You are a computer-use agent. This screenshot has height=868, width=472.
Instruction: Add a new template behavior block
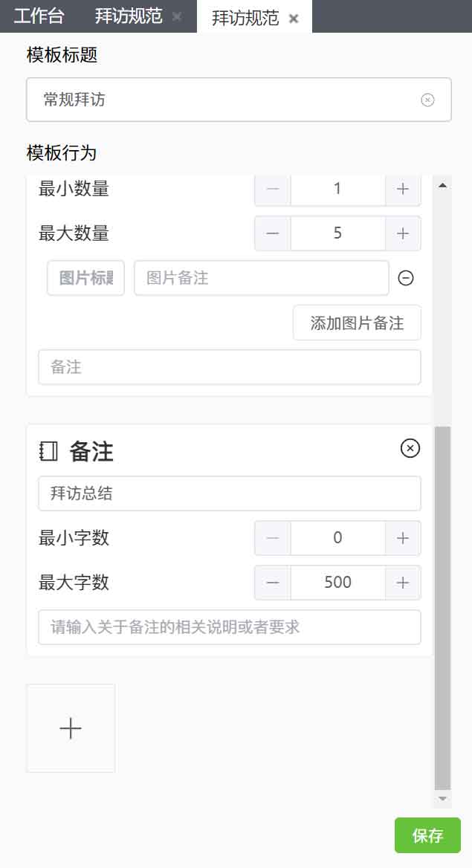[71, 728]
